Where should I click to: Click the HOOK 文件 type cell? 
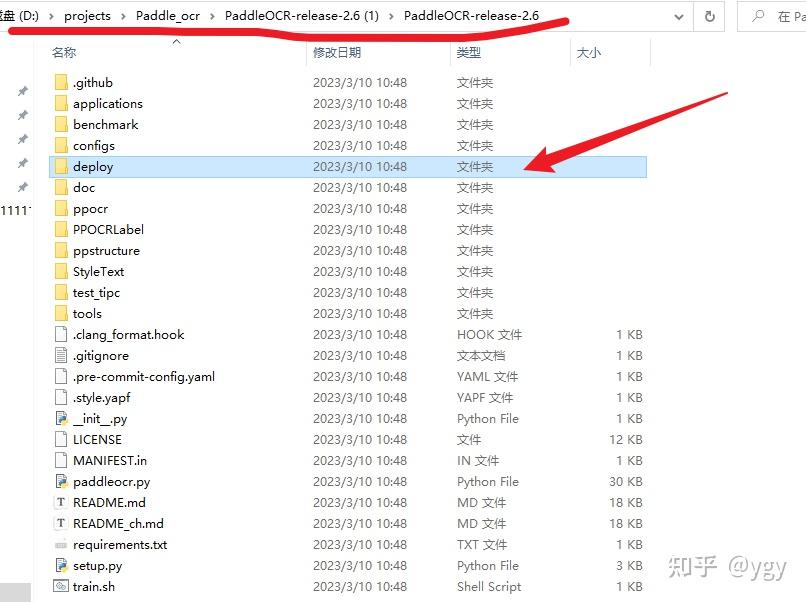point(489,335)
